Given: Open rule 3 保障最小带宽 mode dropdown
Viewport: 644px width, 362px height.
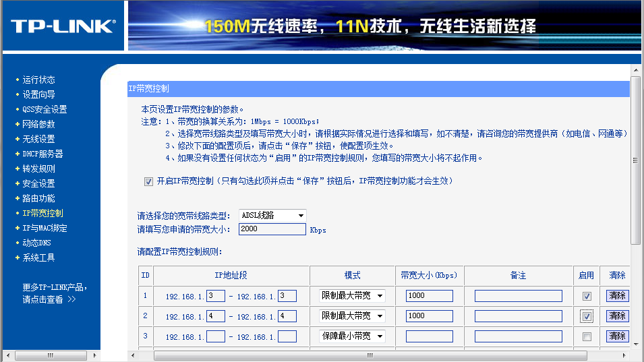Looking at the screenshot, I should [352, 336].
